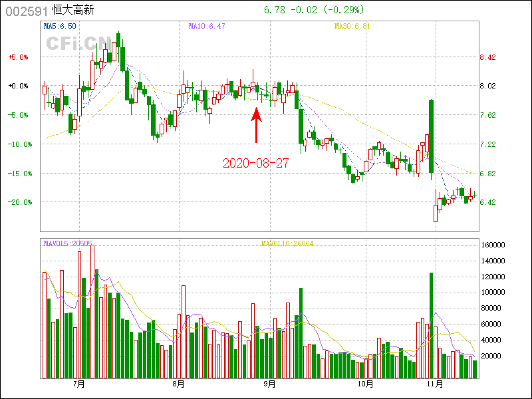This screenshot has height=399, width=532.
Task: Click the 10月 month label on axis
Action: tap(364, 384)
